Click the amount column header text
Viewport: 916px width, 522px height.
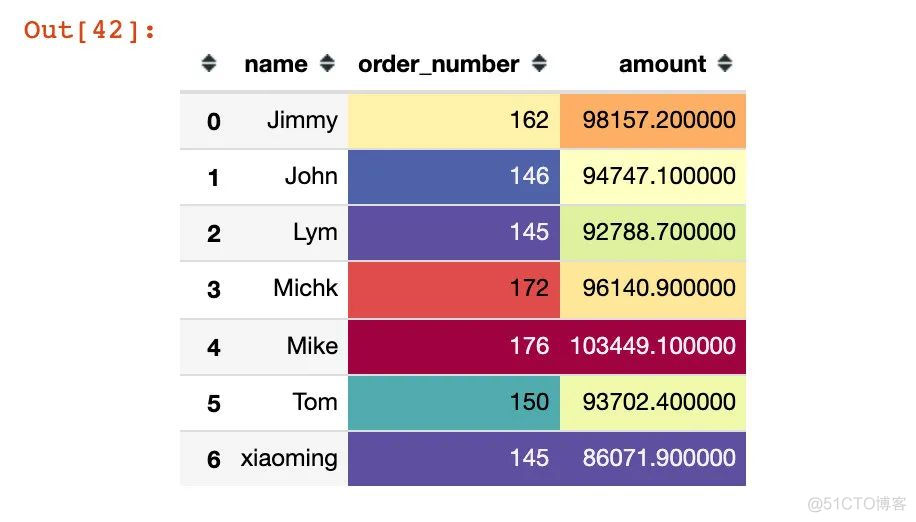[x=662, y=64]
